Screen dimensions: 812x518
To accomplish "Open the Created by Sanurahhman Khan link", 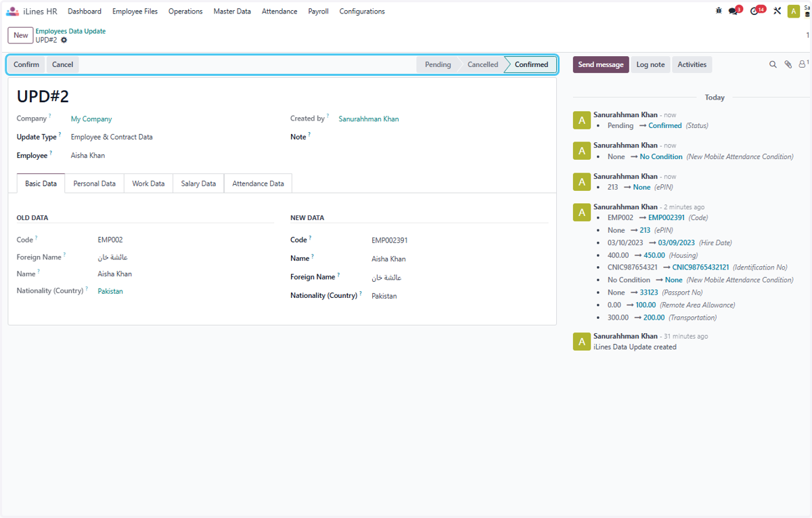I will [x=369, y=119].
